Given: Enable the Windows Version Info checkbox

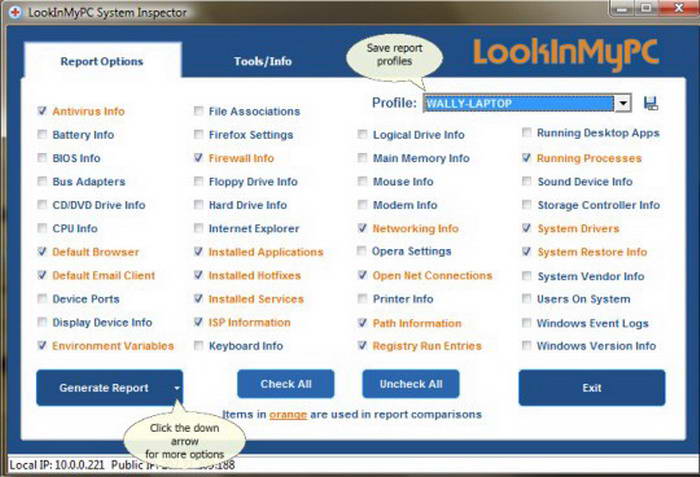Looking at the screenshot, I should coord(527,345).
